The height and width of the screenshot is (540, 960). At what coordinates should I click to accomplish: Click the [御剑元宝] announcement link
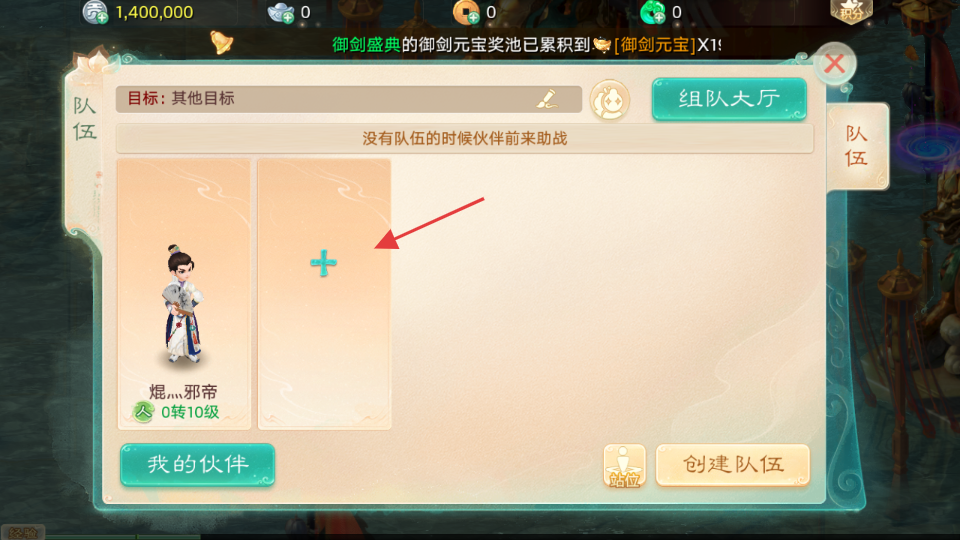point(655,45)
